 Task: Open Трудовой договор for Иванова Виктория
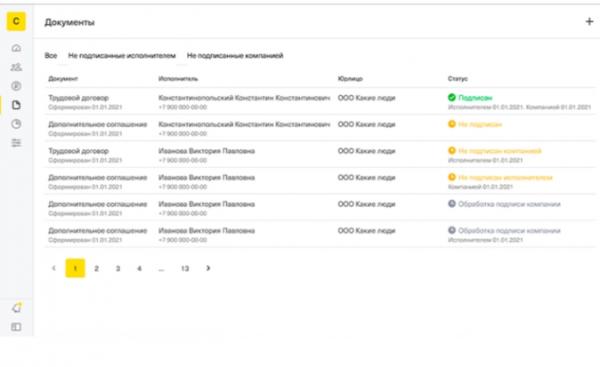78,151
